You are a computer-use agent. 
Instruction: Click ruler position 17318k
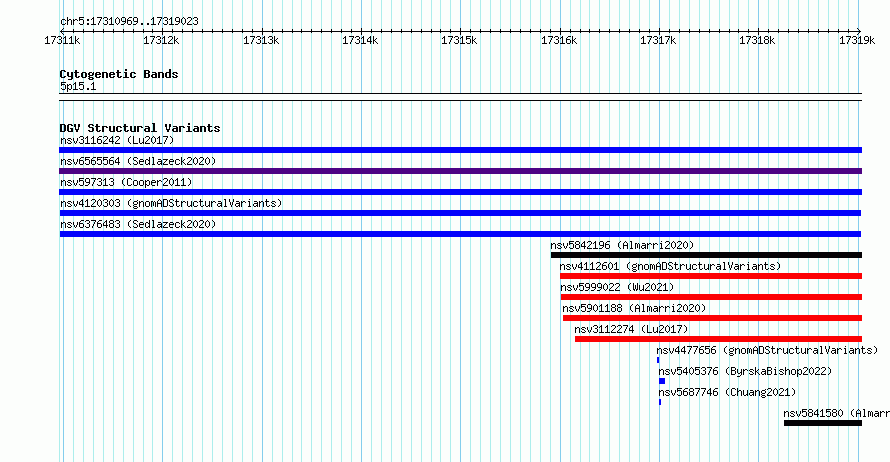pos(757,40)
